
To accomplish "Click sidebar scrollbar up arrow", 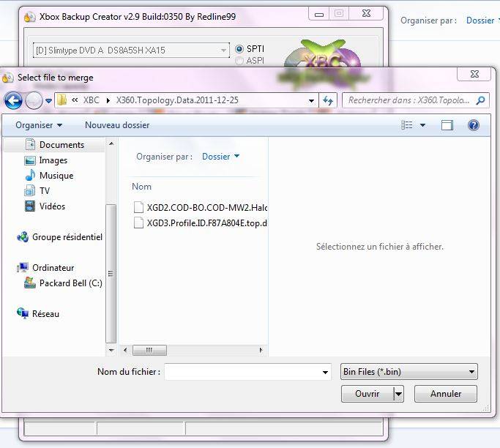I will click(111, 143).
